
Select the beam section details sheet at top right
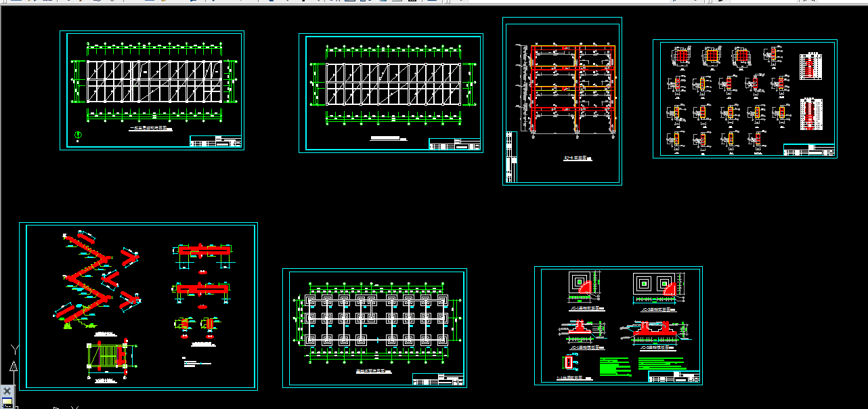745,99
